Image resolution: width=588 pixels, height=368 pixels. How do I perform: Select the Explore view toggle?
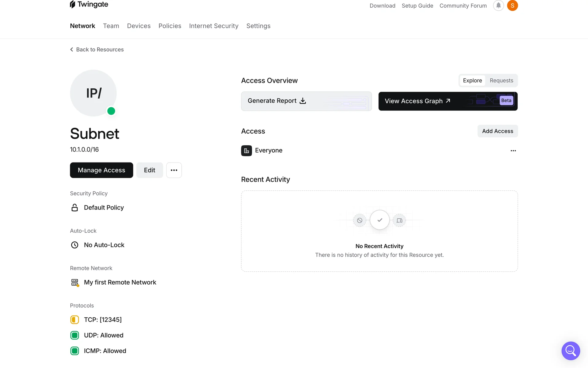(472, 80)
